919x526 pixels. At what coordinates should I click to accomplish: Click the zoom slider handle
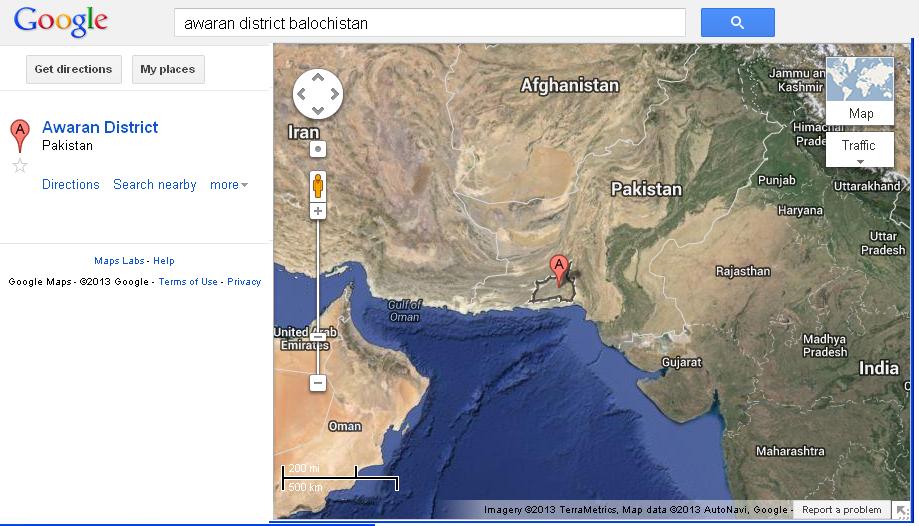pos(318,337)
